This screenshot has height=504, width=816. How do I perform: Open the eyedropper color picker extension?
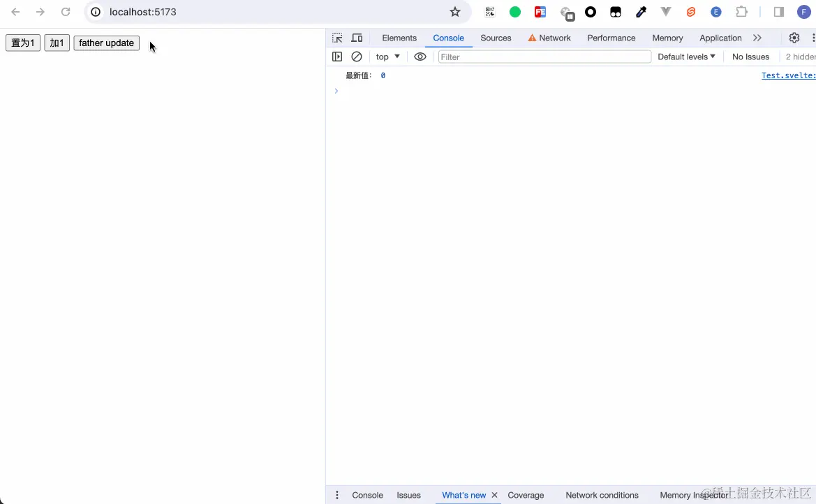(x=641, y=12)
